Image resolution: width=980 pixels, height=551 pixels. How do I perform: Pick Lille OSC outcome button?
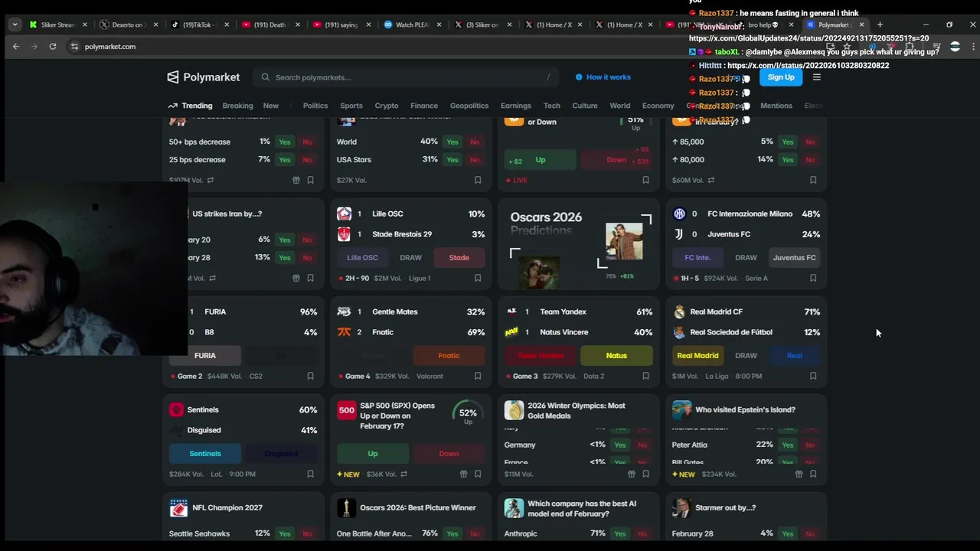[x=363, y=258]
